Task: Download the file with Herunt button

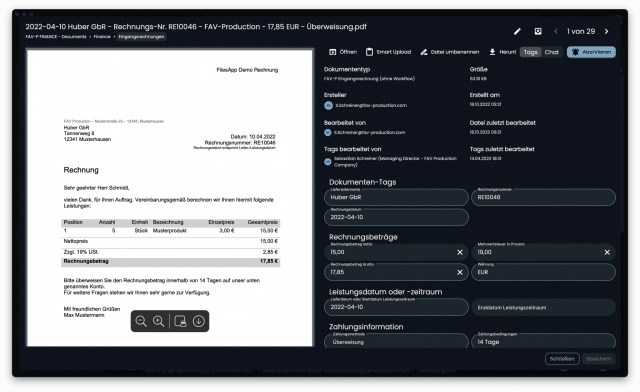Action: click(x=502, y=52)
